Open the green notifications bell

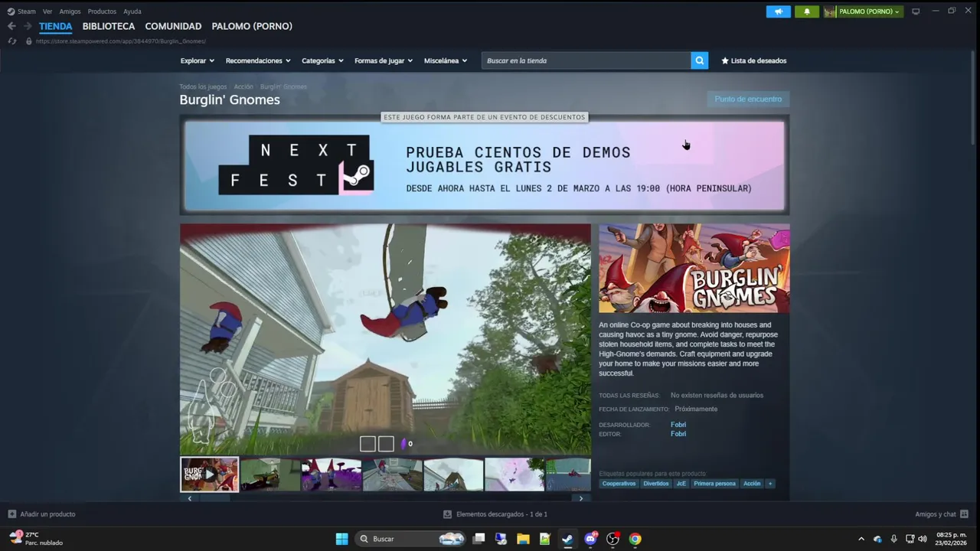pyautogui.click(x=806, y=11)
